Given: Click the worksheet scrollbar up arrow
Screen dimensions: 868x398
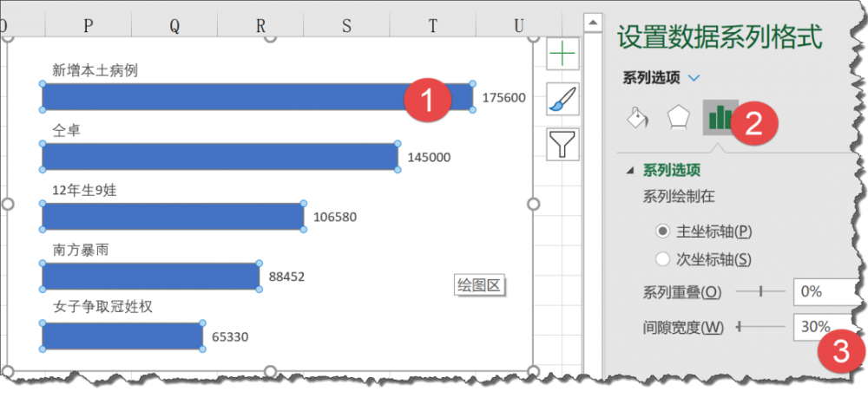Looking at the screenshot, I should 594,23.
